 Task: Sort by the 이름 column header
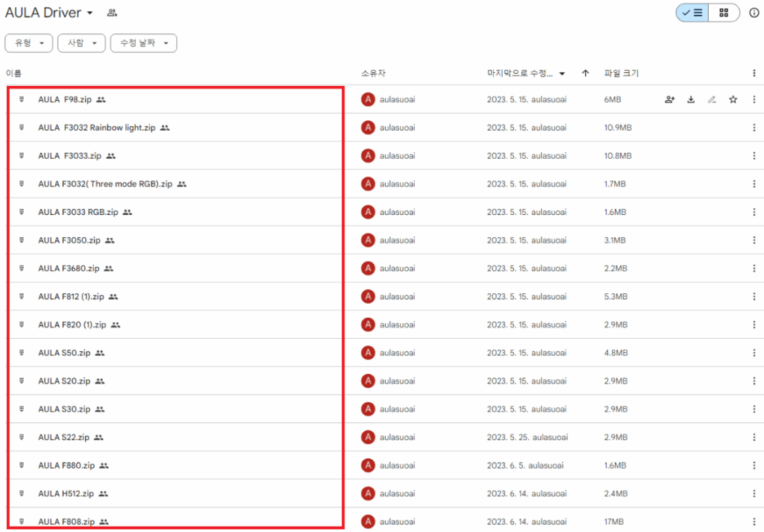[x=13, y=73]
